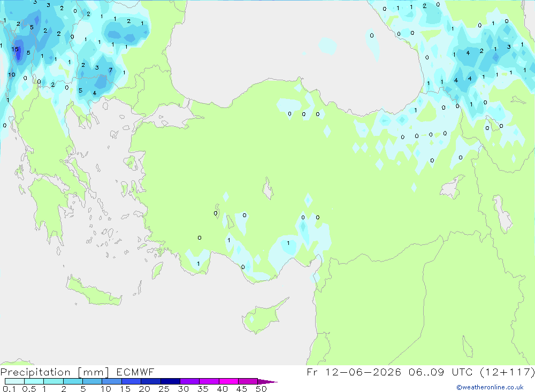Click the '50' label on the legend scale
This screenshot has height=392, width=535.
[x=261, y=389]
